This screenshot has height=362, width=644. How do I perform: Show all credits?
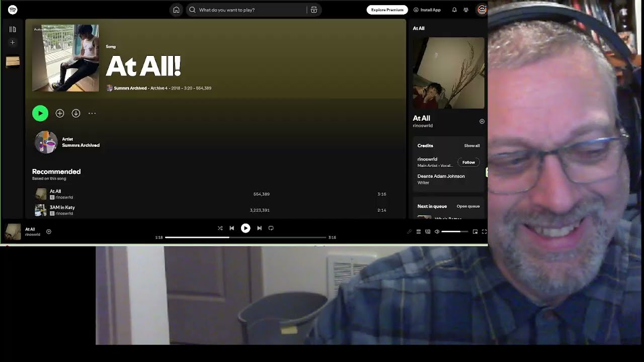pos(472,146)
